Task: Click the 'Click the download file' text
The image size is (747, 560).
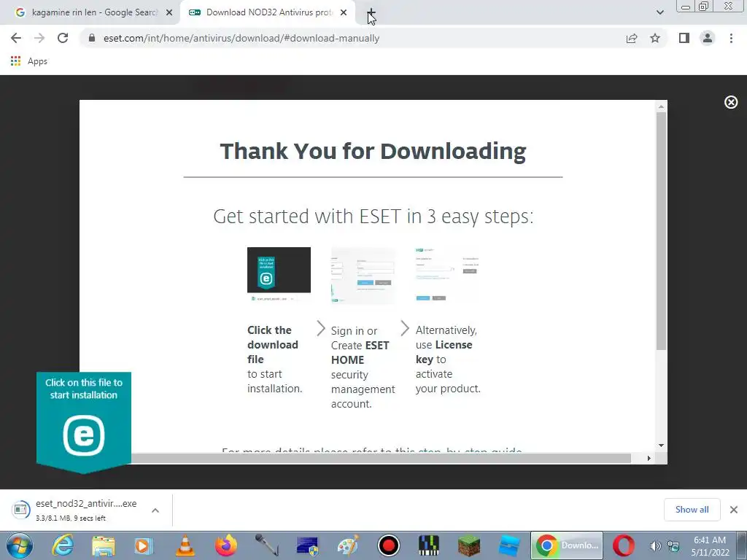Action: pos(273,345)
